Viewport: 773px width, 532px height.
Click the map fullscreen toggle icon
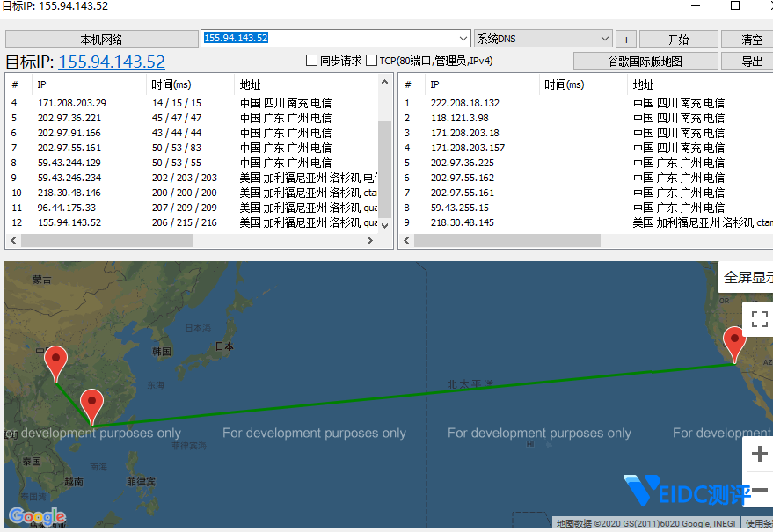(760, 318)
